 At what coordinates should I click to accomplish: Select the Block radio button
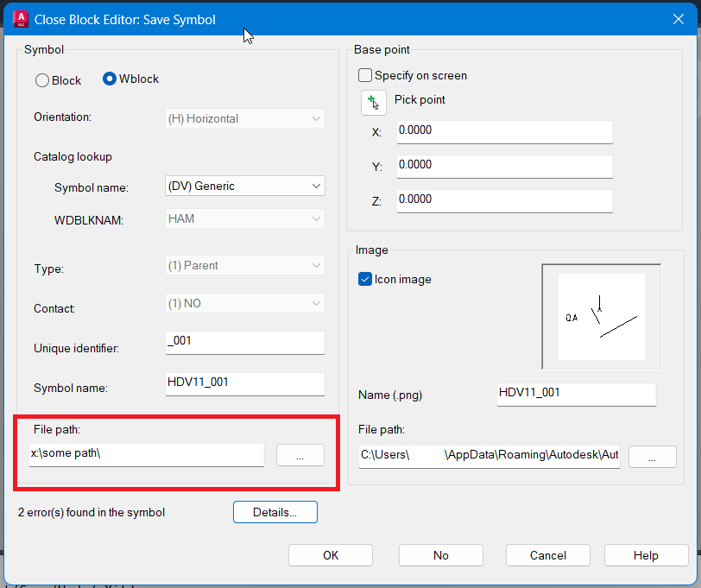[42, 79]
